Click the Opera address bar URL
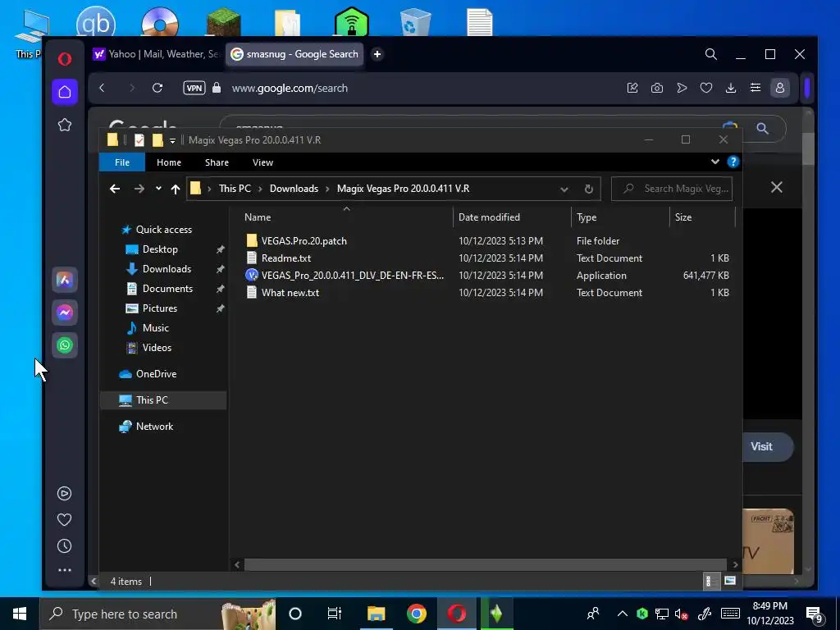Screen dimensions: 840x630 [290, 88]
